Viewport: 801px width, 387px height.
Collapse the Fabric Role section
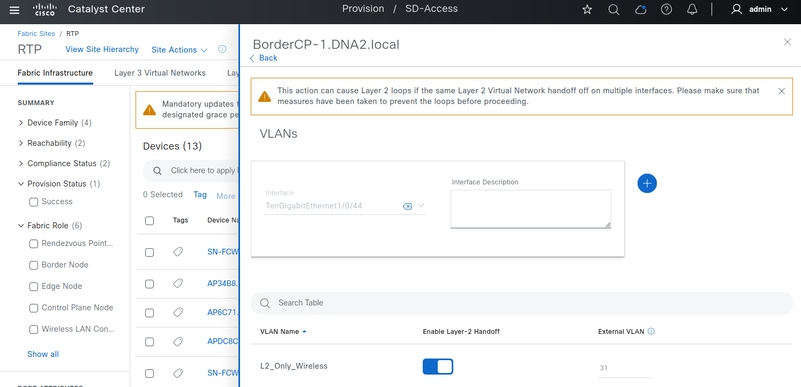pyautogui.click(x=21, y=225)
